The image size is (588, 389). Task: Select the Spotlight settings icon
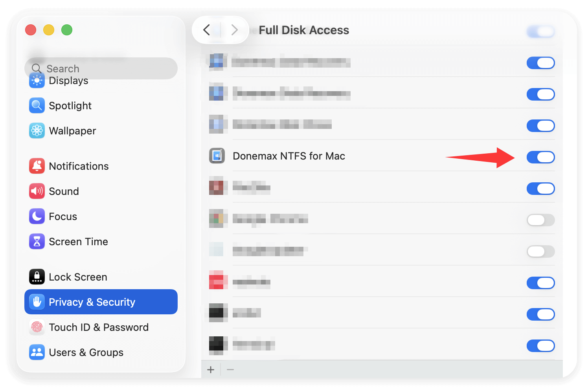tap(37, 105)
